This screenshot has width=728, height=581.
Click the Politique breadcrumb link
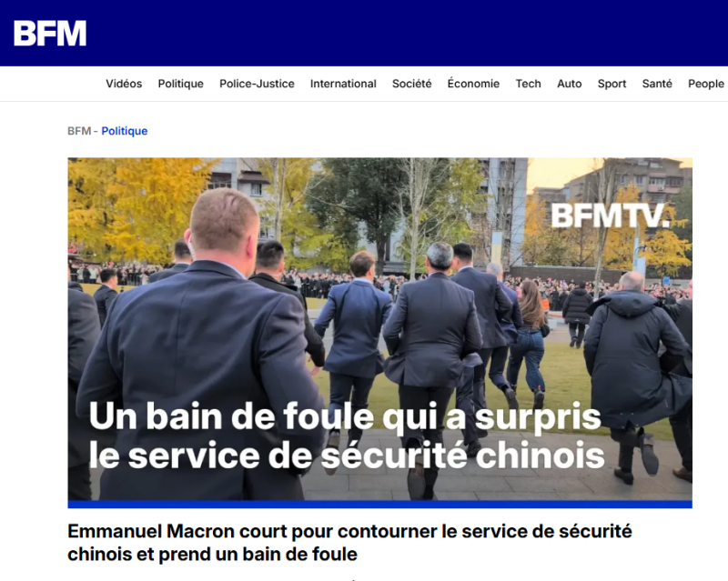tap(125, 131)
